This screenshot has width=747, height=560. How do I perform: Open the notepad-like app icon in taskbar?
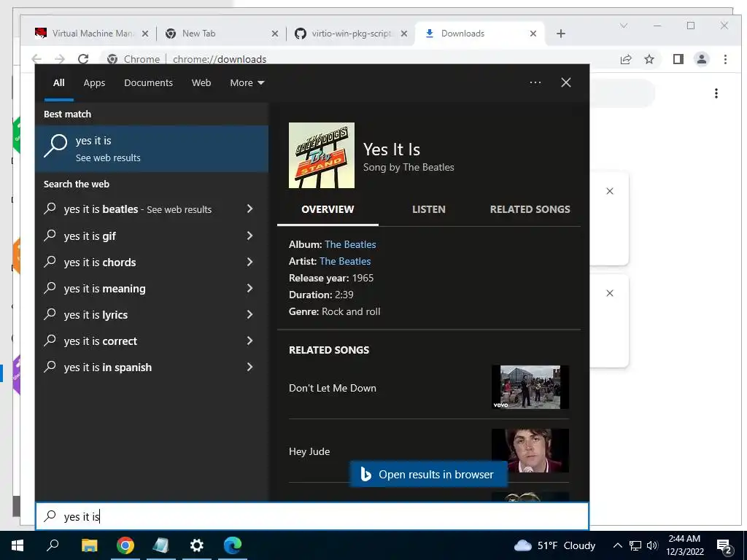click(x=161, y=545)
